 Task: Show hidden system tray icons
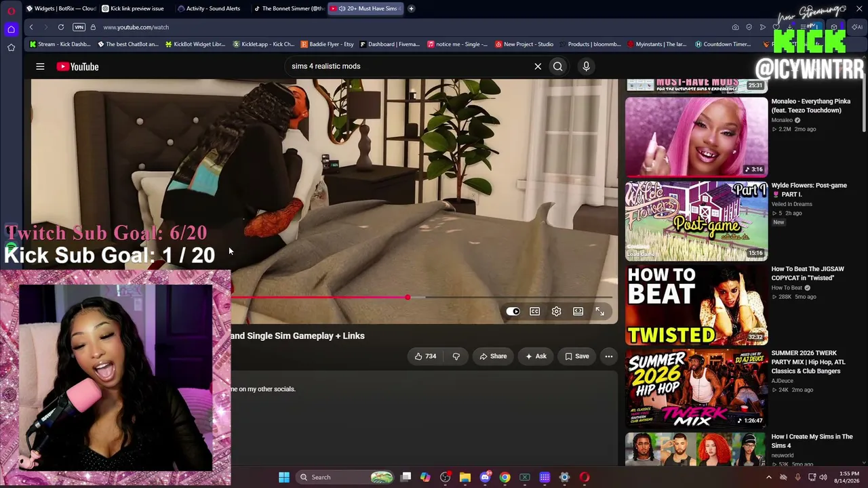coord(768,477)
